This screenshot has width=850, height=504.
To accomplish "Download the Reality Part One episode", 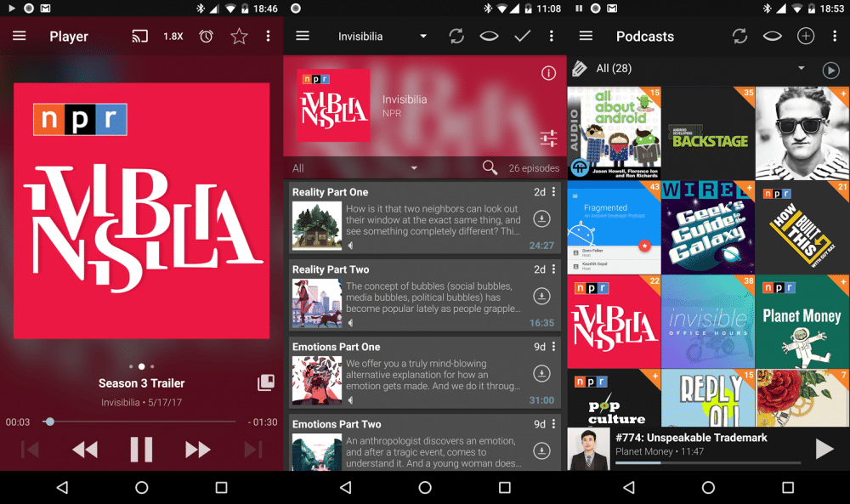I will pos(541,219).
